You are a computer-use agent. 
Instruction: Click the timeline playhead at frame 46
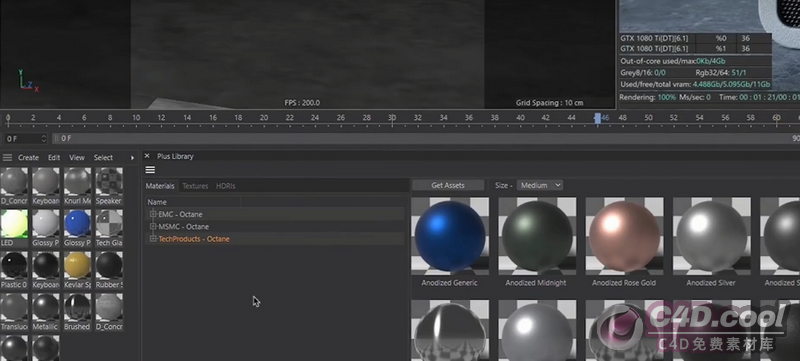[597, 118]
